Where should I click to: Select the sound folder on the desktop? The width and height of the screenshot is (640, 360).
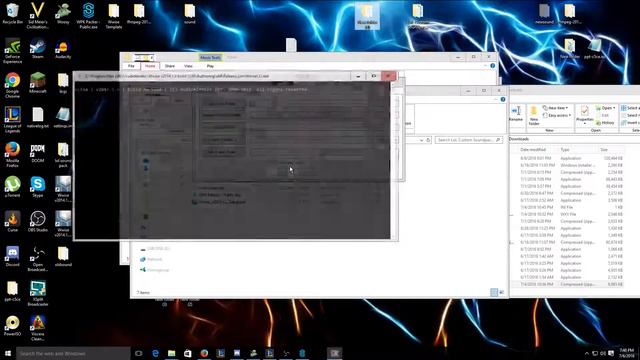[x=189, y=14]
